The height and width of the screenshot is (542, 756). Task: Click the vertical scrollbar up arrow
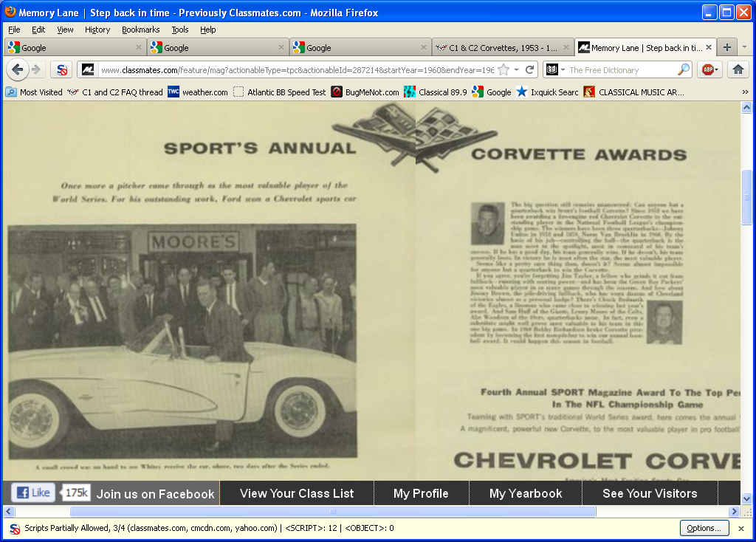pos(746,108)
